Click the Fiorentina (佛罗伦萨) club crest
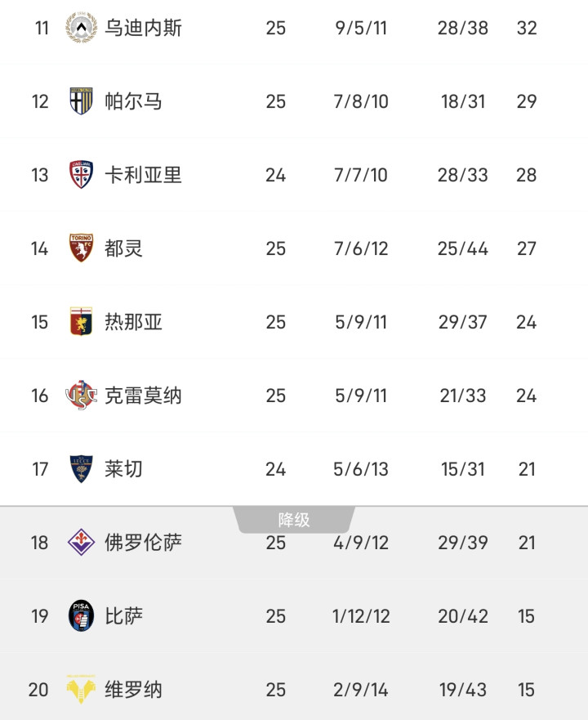588x720 pixels. [x=81, y=543]
